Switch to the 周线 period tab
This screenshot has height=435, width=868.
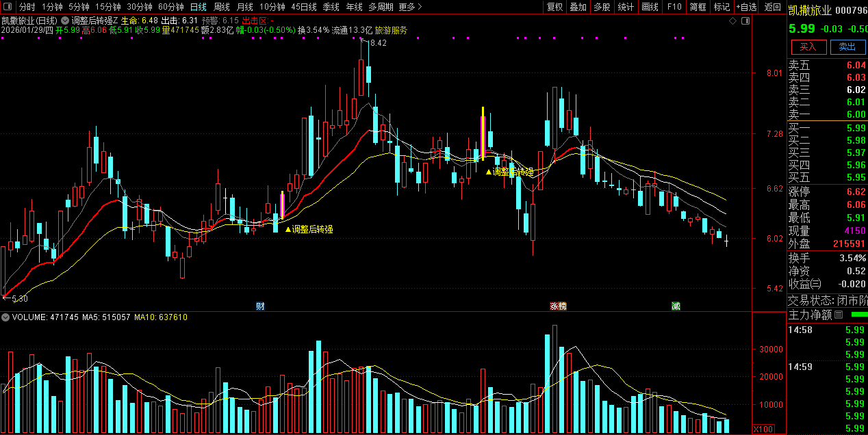[x=222, y=7]
